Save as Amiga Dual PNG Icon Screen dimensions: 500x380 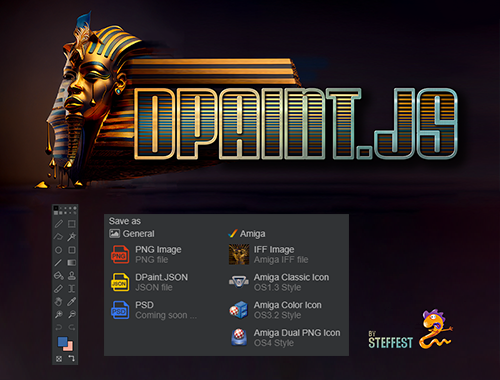285,337
